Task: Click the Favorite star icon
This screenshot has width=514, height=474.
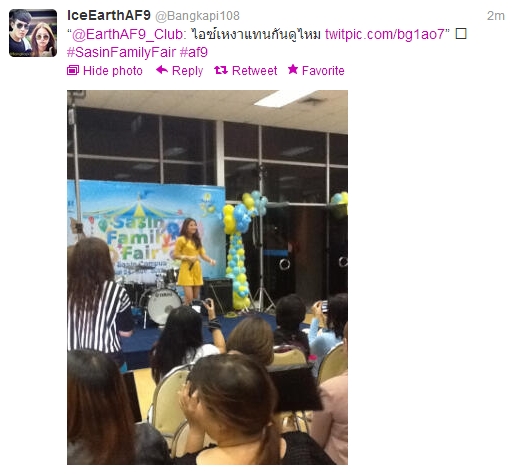Action: (293, 69)
